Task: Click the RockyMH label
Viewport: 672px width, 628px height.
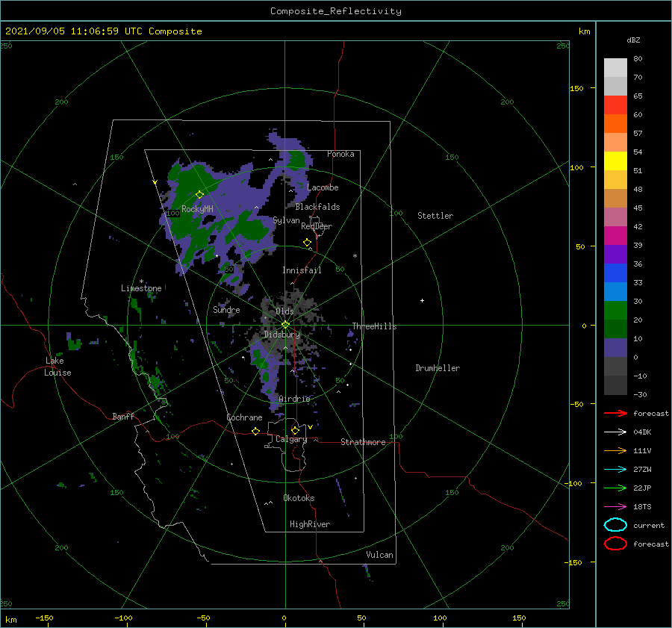Action: (x=197, y=209)
